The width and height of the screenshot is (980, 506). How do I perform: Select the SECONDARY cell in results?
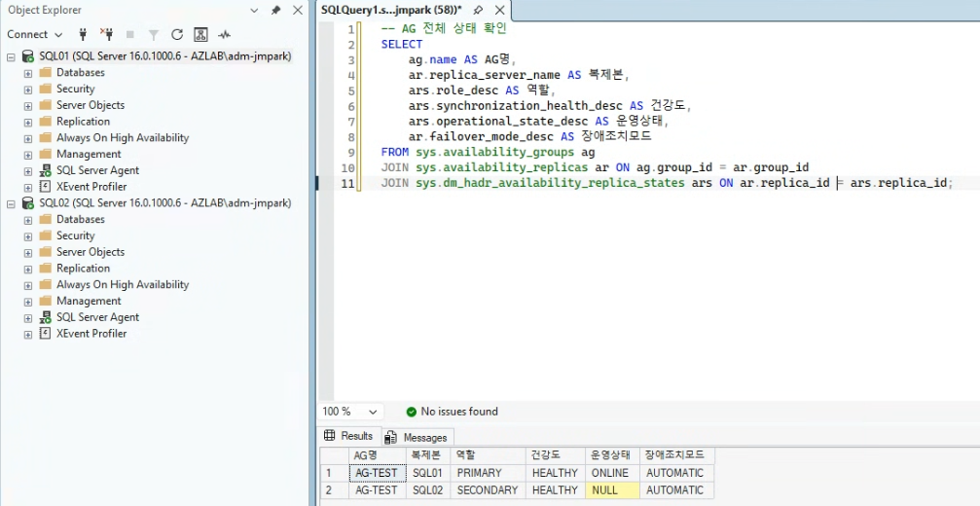click(x=489, y=490)
